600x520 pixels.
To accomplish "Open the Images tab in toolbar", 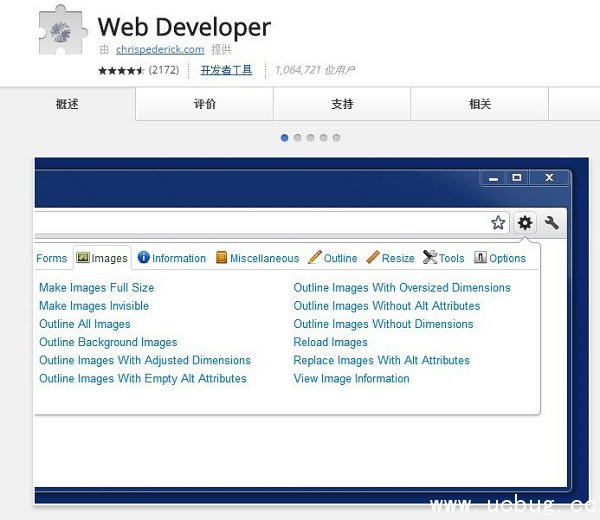I will click(x=102, y=258).
